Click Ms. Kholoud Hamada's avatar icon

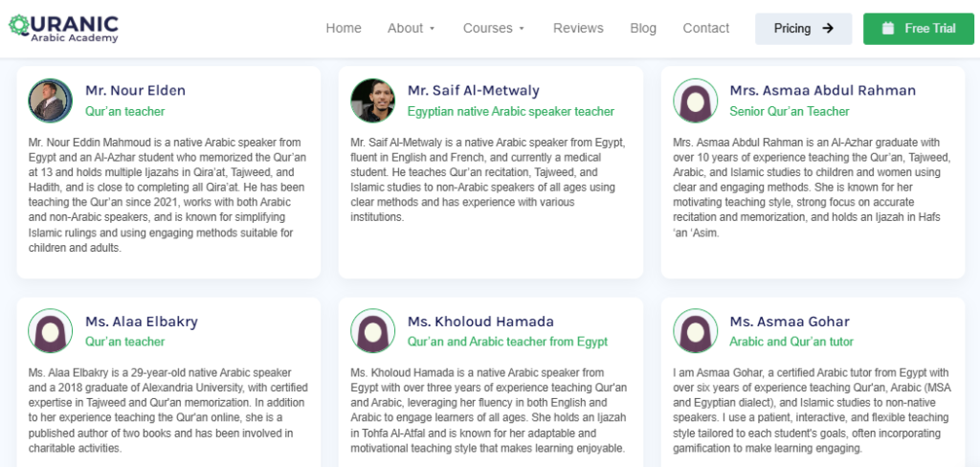(373, 331)
